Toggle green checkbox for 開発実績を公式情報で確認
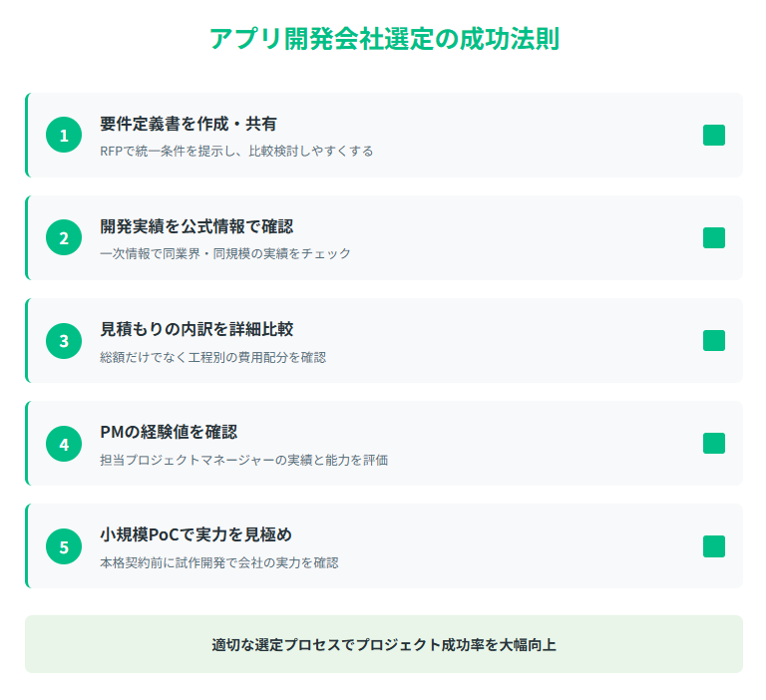This screenshot has width=766, height=700. (x=714, y=237)
